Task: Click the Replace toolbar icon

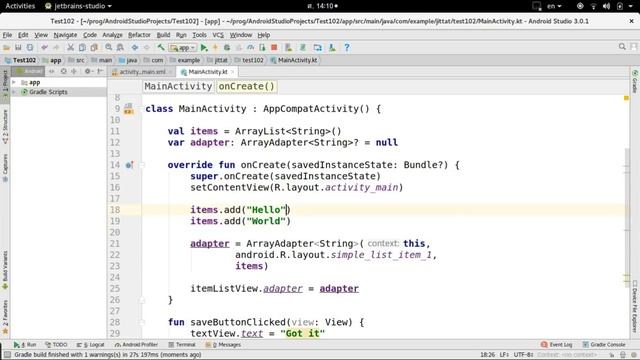Action: click(120, 48)
